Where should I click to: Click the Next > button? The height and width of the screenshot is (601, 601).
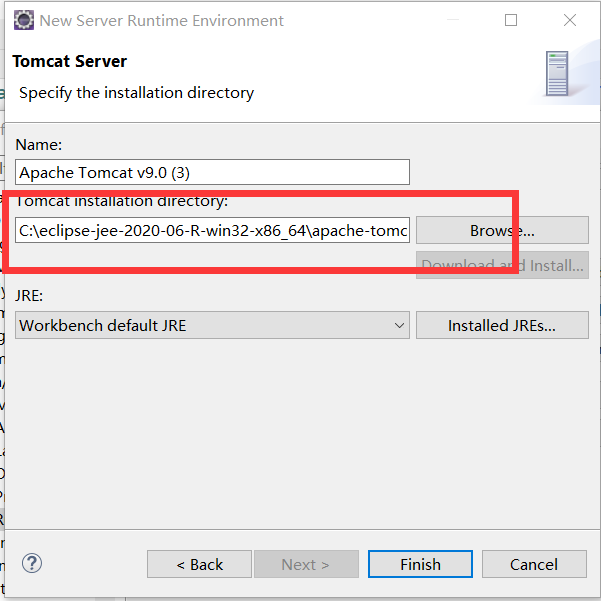(x=306, y=564)
